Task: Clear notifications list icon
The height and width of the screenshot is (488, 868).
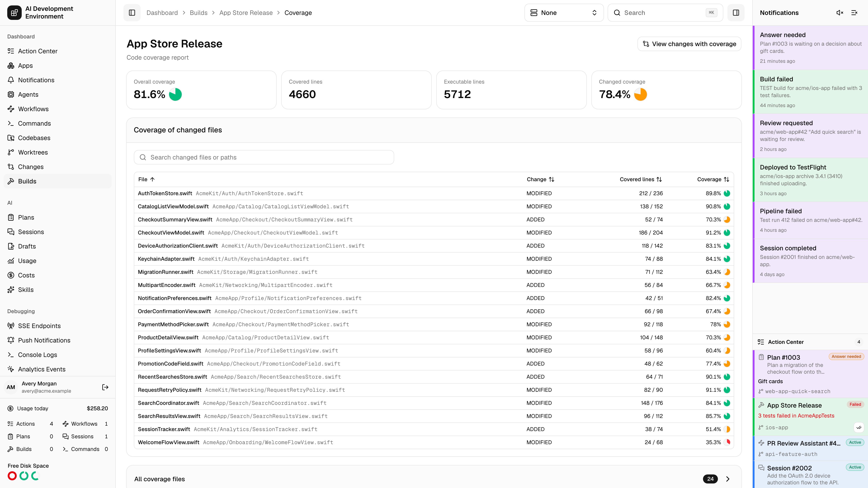Action: [854, 13]
